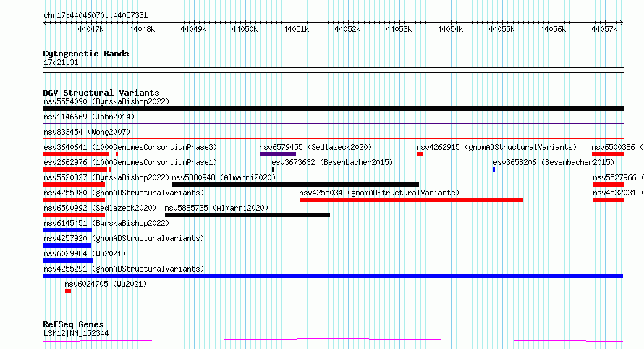Select the purple nsv6579455 variant bar
The image size is (644, 349).
278,154
